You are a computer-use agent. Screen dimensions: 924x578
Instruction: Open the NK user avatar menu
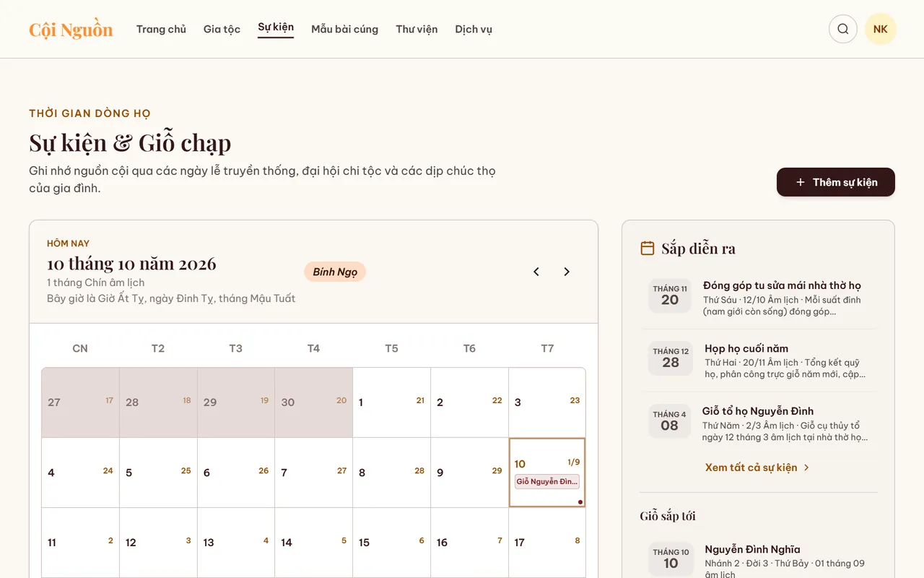[x=881, y=29]
